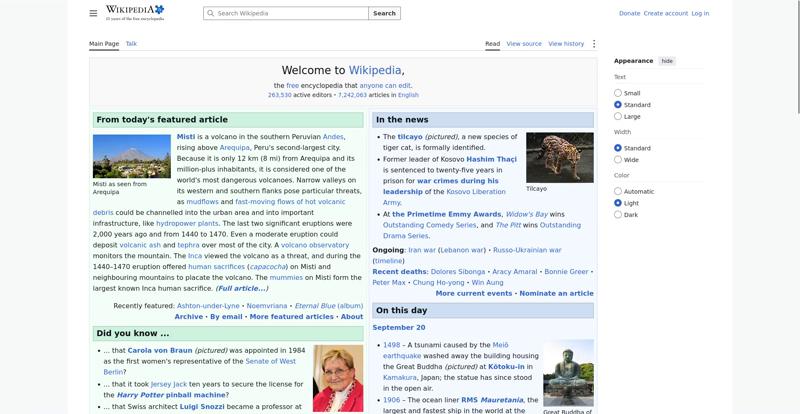Select Standard text size
The image size is (800, 414).
coord(618,105)
